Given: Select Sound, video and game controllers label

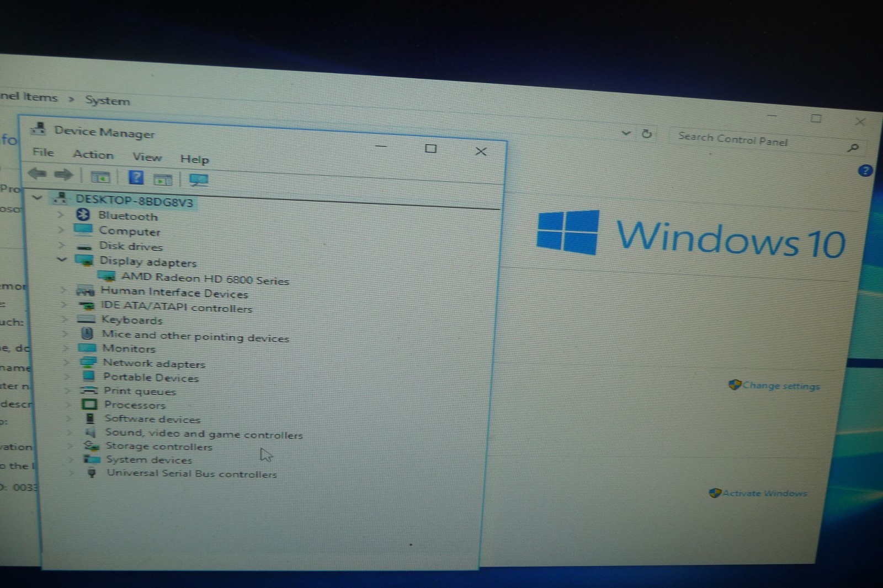Looking at the screenshot, I should [x=204, y=434].
